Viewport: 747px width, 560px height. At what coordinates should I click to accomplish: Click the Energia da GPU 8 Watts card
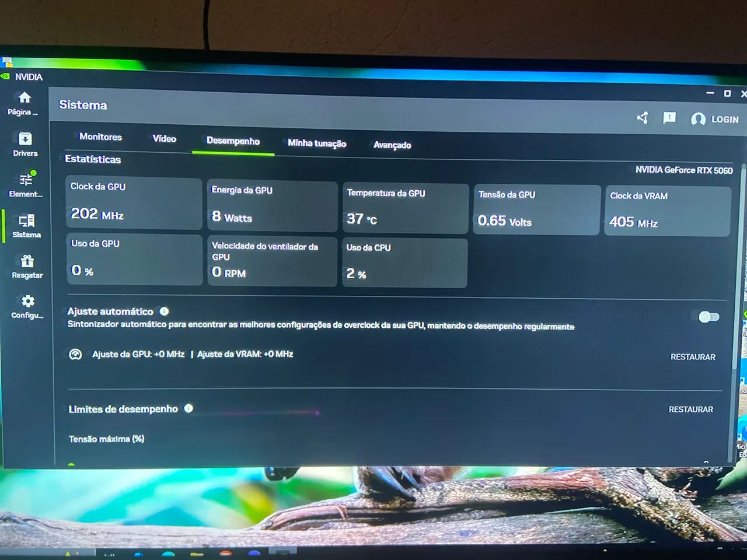[273, 206]
